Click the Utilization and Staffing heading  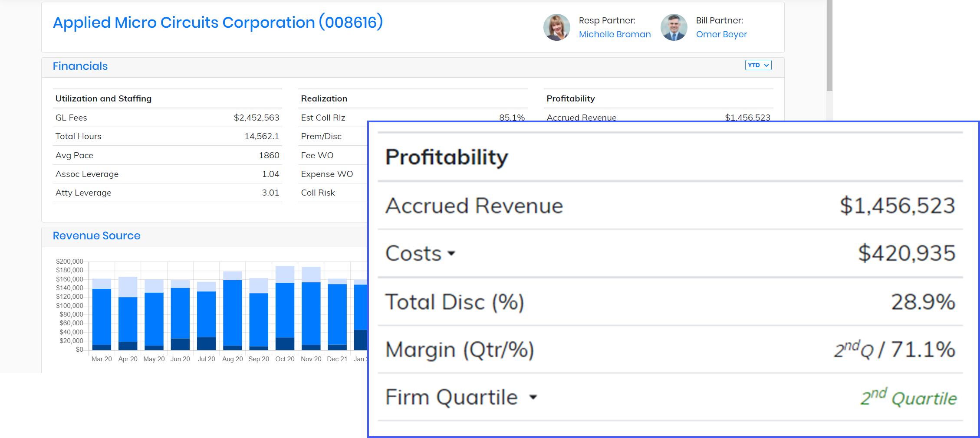tap(103, 98)
